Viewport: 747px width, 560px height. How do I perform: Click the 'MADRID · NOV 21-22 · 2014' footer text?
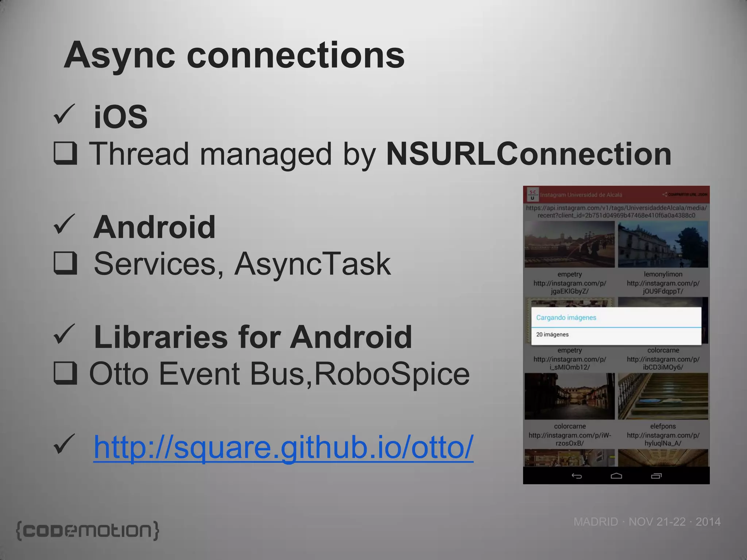click(647, 522)
